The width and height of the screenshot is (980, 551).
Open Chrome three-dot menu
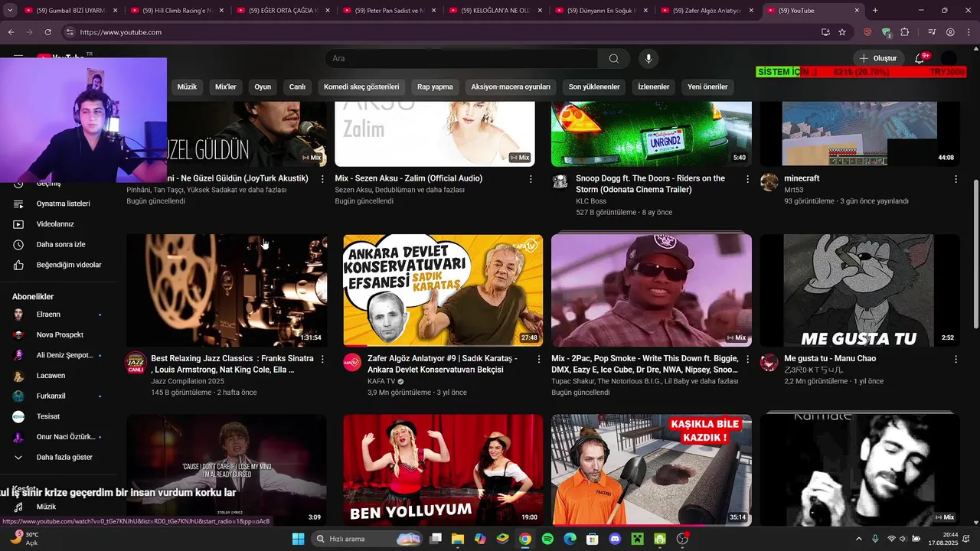967,32
